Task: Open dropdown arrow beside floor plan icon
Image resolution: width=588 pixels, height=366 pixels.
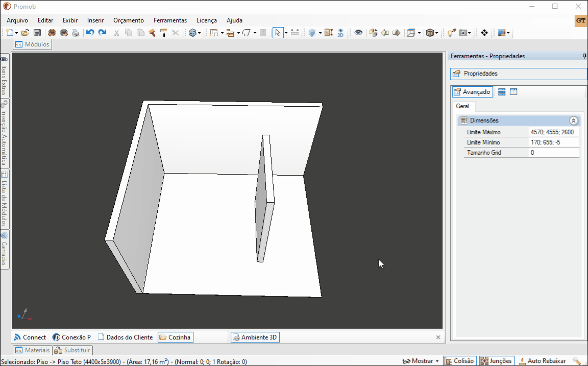Action: click(222, 33)
